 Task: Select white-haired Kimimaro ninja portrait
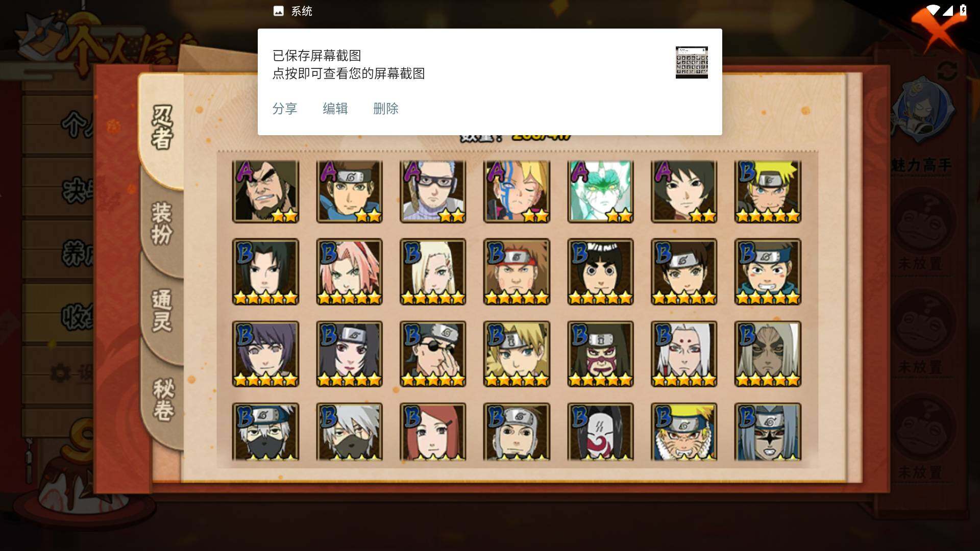[684, 354]
